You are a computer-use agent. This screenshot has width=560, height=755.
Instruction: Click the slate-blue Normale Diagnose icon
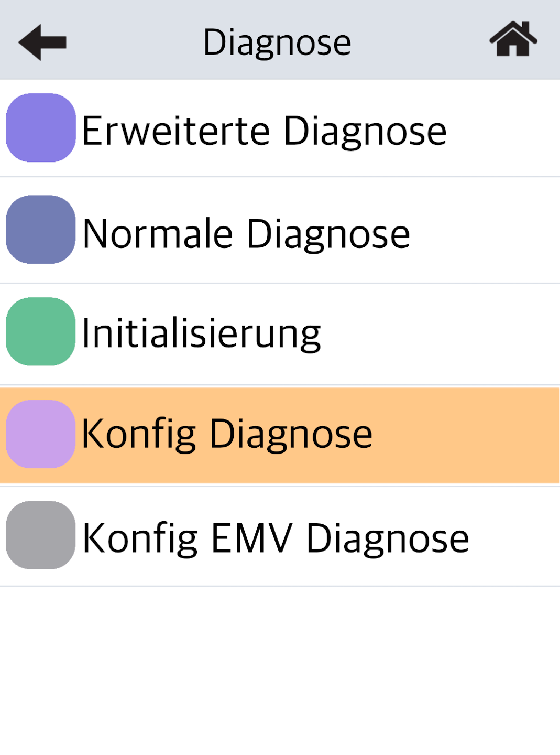coord(41,230)
